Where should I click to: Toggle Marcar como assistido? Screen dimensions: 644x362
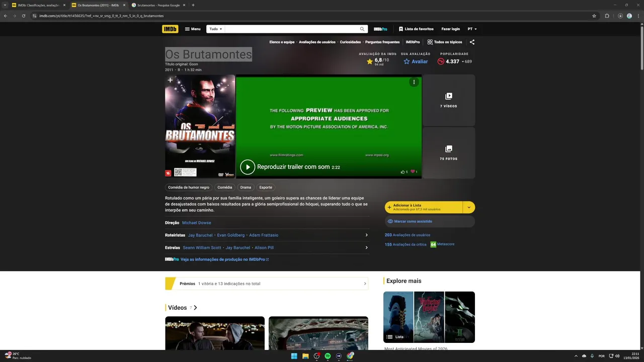tap(430, 221)
